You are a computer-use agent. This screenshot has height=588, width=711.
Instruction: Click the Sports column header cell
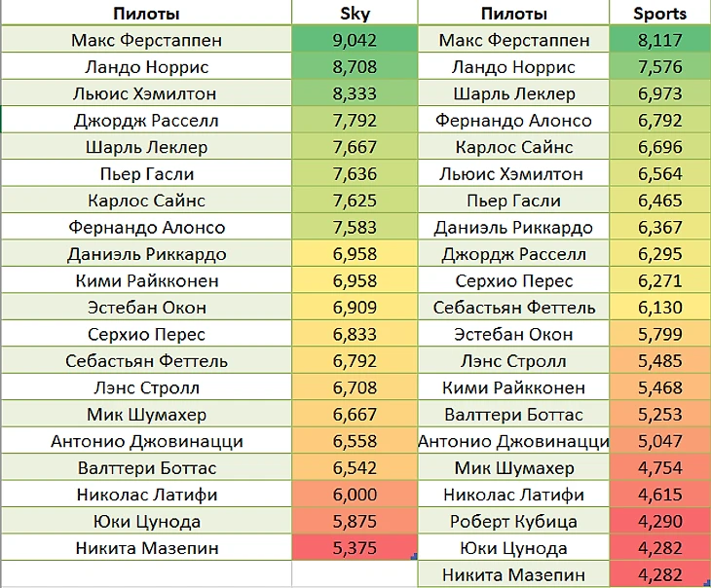point(659,14)
